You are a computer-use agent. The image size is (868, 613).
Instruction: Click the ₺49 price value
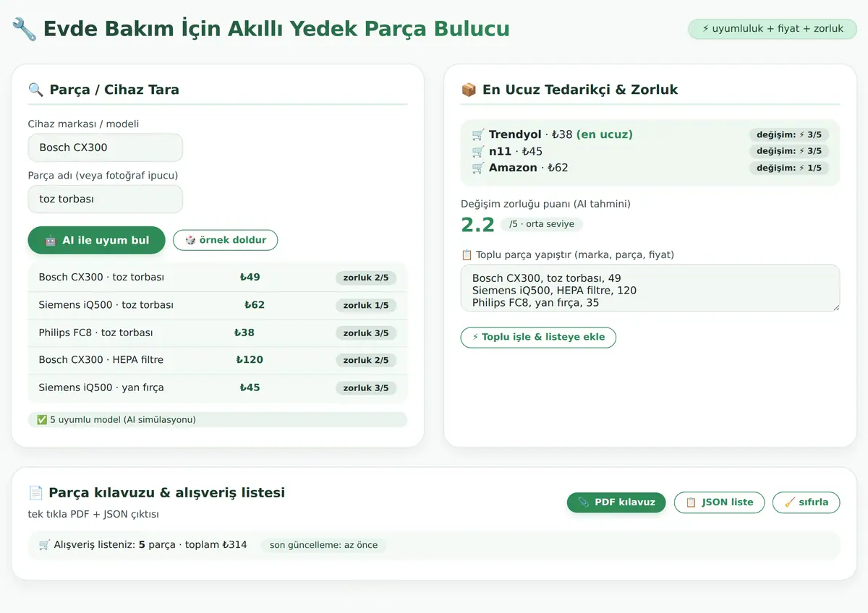tap(250, 277)
